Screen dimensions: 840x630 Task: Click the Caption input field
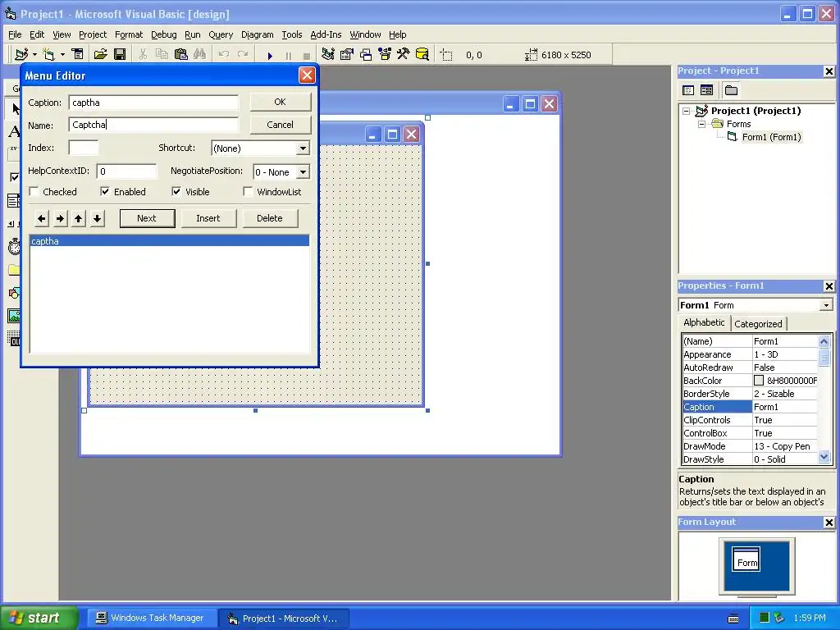click(x=153, y=103)
